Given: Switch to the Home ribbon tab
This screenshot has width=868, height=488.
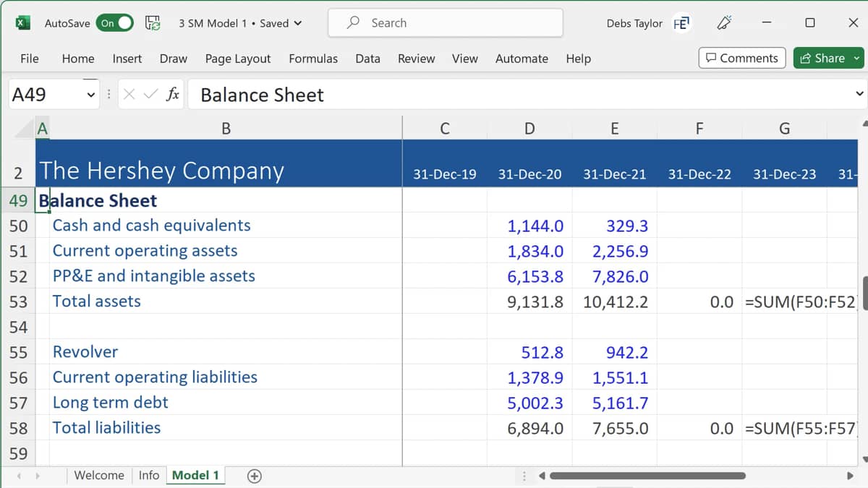Looking at the screenshot, I should 78,59.
